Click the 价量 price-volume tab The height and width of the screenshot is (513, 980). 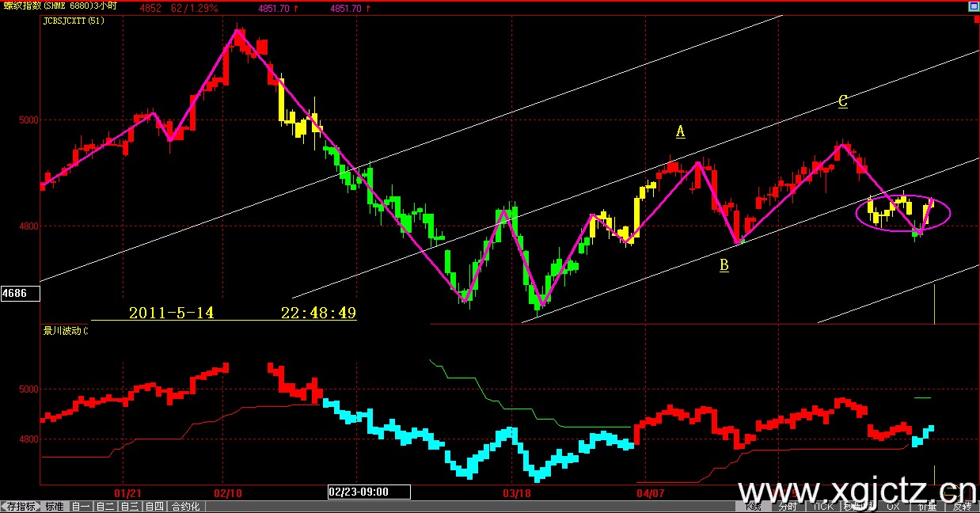pyautogui.click(x=927, y=507)
